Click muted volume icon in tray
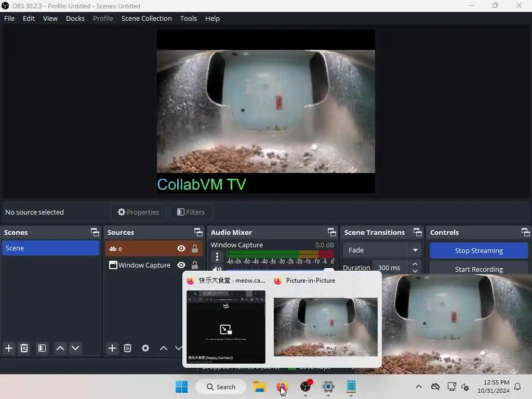The height and width of the screenshot is (399, 532). (465, 387)
